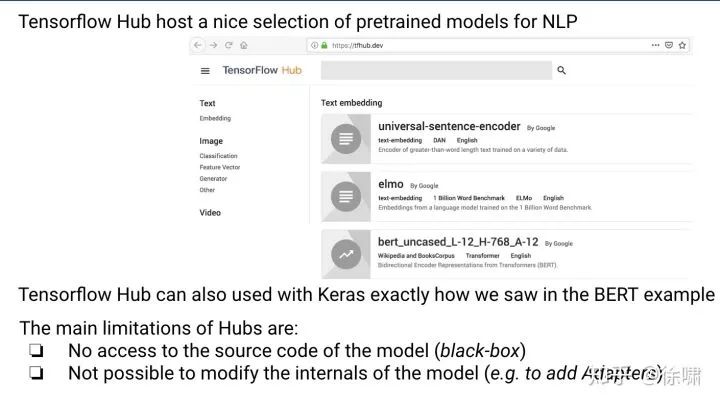
Task: Click the bert_uncased trend chart icon
Action: tap(346, 254)
